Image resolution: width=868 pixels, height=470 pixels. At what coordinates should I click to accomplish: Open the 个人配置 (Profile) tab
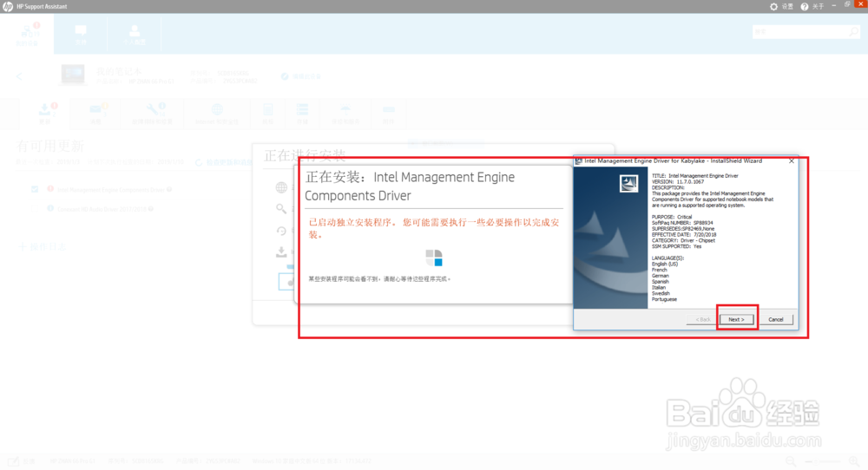(x=135, y=35)
